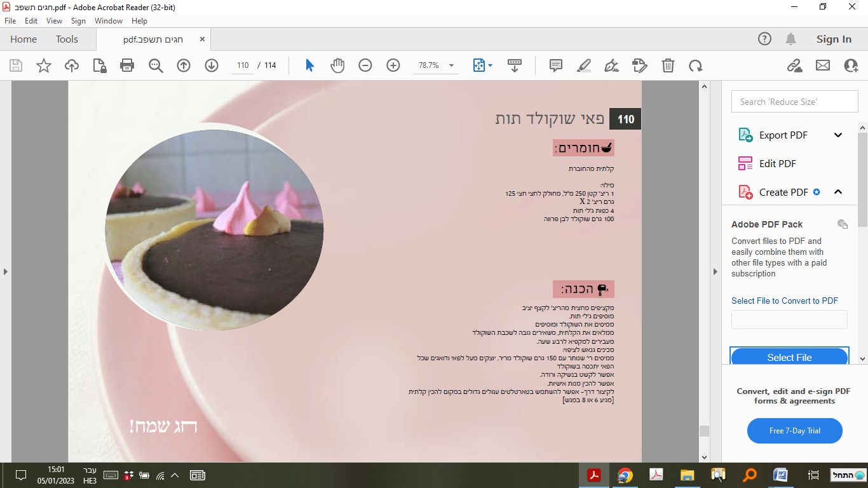Start the Free 7-Day Trial
This screenshot has width=868, height=488.
pyautogui.click(x=795, y=431)
